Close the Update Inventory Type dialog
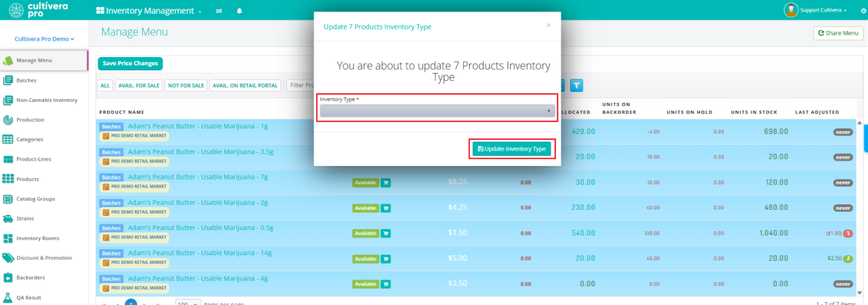Image resolution: width=868 pixels, height=305 pixels. coord(548,25)
